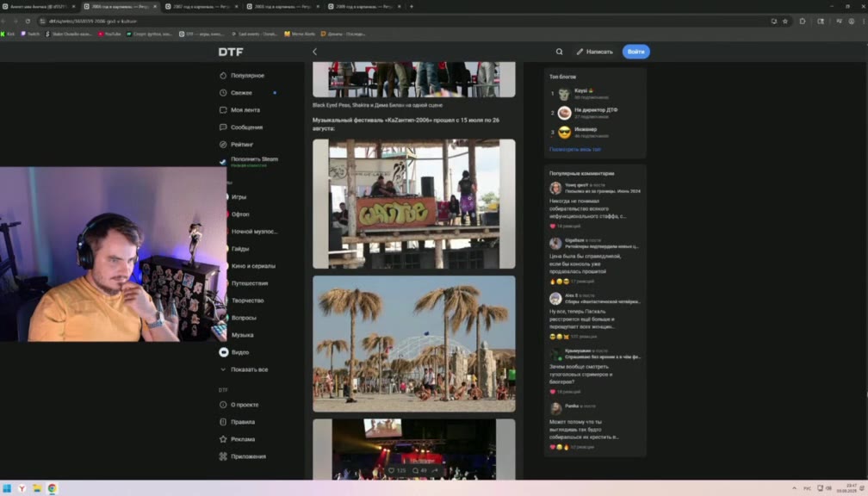Click the share arrow icon on post bar
The width and height of the screenshot is (868, 496).
(x=435, y=470)
